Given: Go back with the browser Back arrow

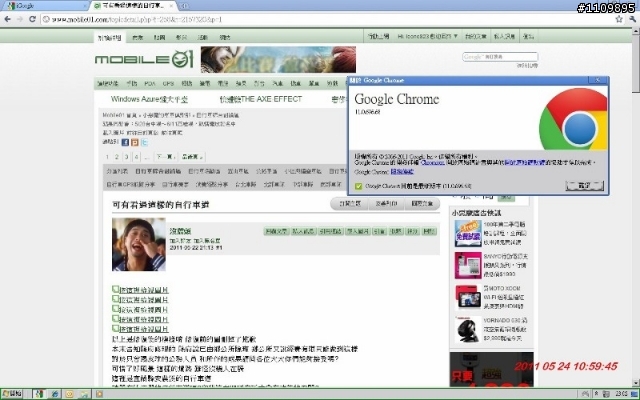Looking at the screenshot, I should tap(7, 19).
